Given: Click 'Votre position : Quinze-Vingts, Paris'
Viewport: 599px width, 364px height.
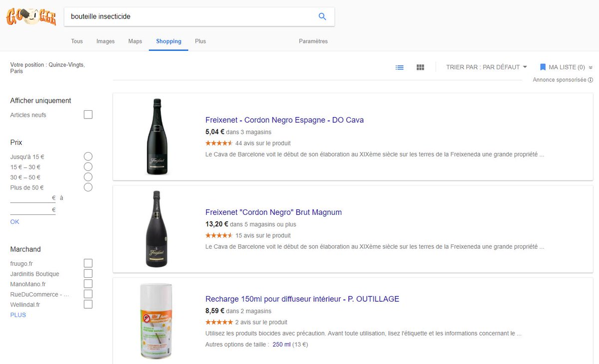Looking at the screenshot, I should point(47,68).
